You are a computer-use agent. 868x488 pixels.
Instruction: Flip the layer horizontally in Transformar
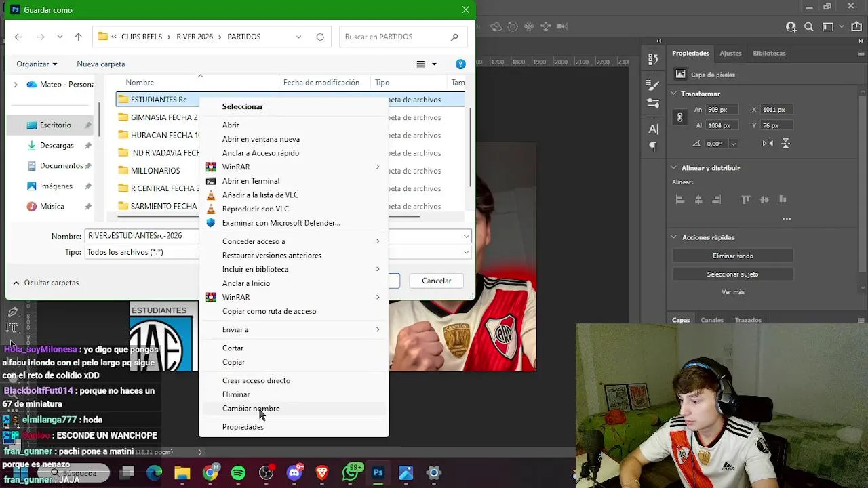pyautogui.click(x=768, y=144)
